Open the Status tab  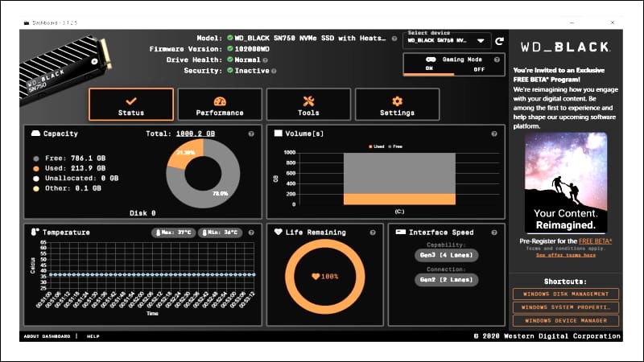tap(131, 105)
